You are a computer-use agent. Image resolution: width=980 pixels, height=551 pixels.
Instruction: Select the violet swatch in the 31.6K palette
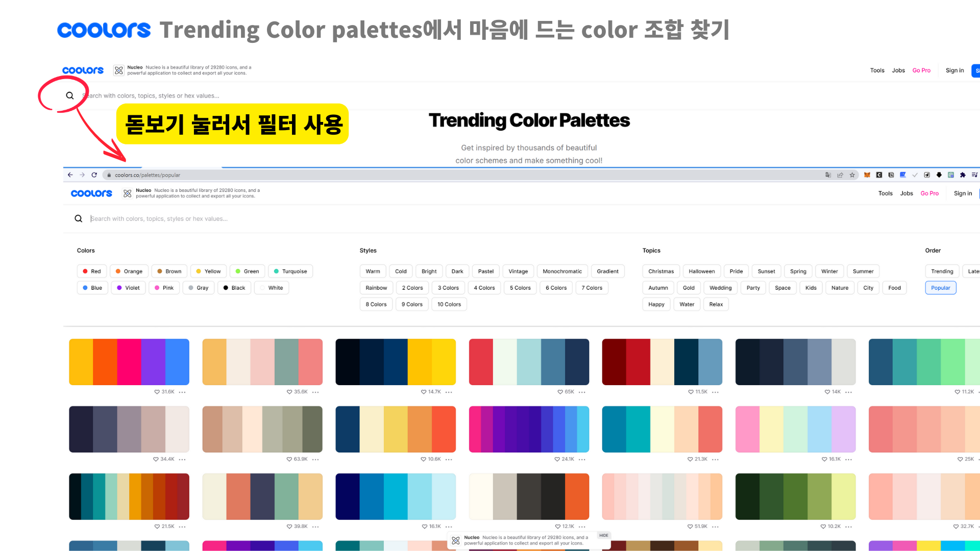coord(153,362)
